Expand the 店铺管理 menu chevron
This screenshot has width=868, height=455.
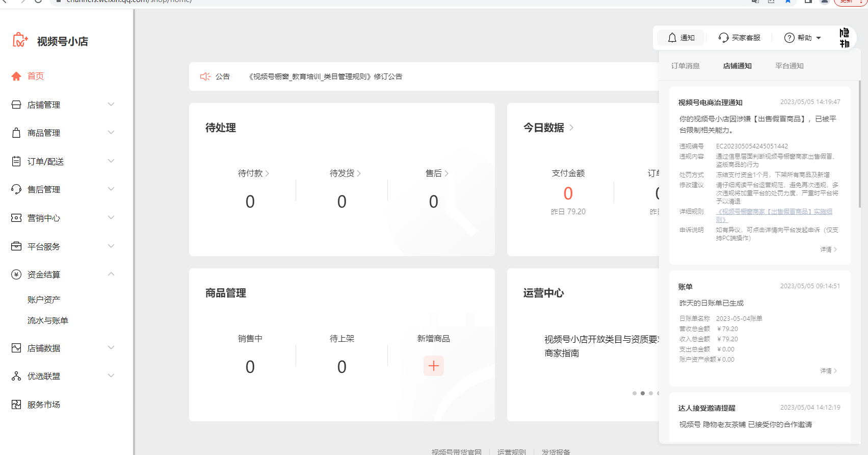coord(111,104)
